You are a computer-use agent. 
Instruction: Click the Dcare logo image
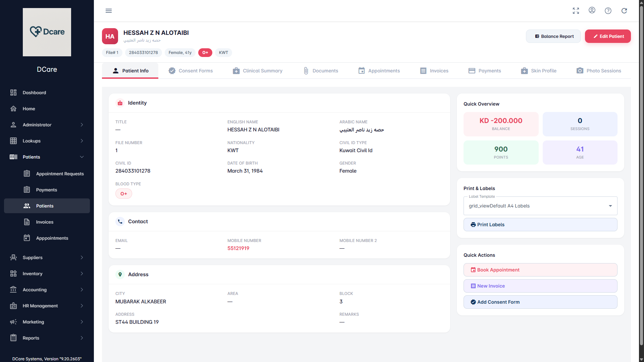point(47,32)
